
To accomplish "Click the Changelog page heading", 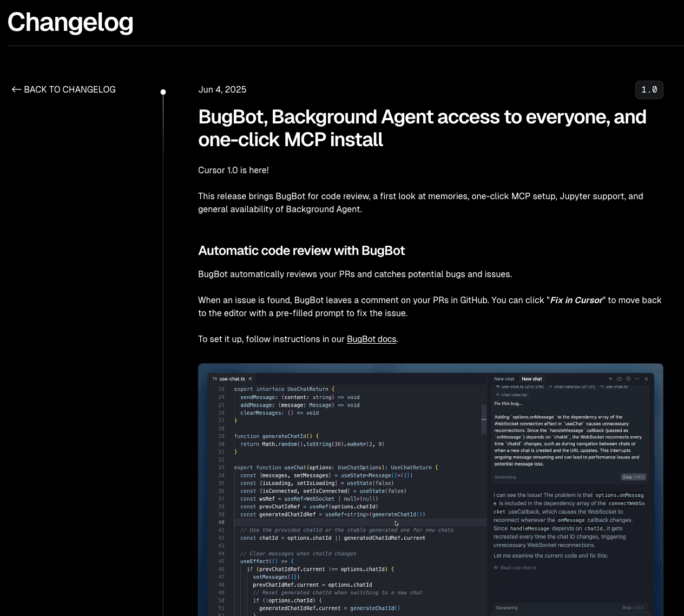I will [x=70, y=22].
